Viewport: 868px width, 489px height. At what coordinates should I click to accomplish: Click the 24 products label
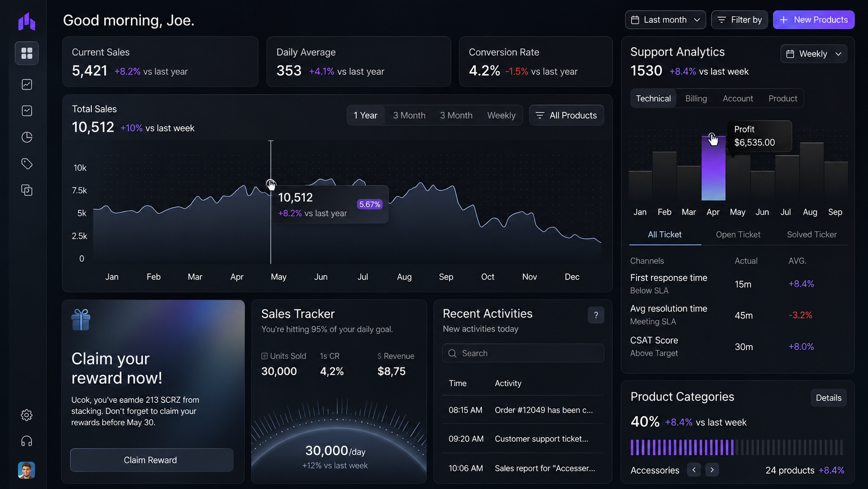pyautogui.click(x=790, y=470)
